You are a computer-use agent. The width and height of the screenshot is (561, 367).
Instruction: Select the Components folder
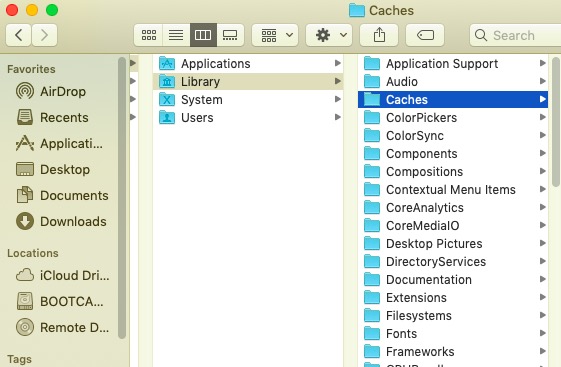pos(453,153)
